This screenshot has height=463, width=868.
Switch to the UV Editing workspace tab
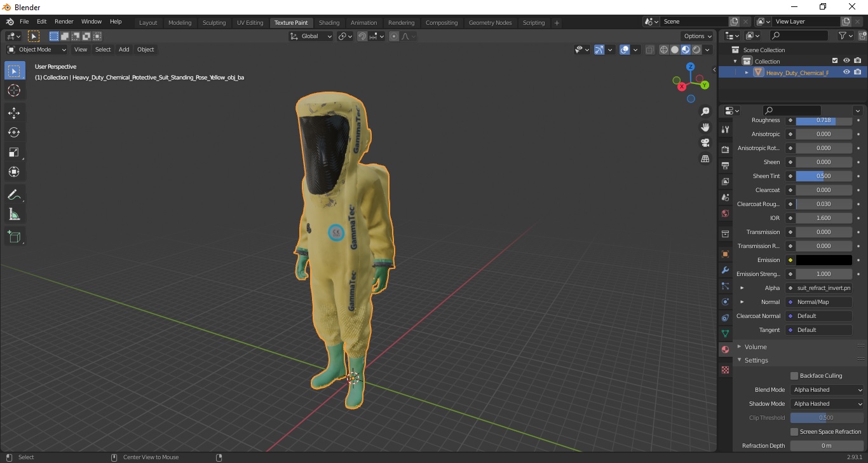[250, 23]
